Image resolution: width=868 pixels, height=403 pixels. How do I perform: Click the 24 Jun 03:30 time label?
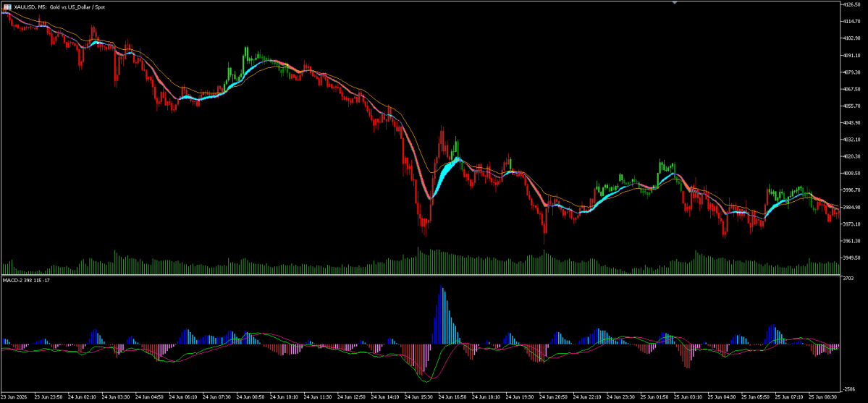point(115,397)
